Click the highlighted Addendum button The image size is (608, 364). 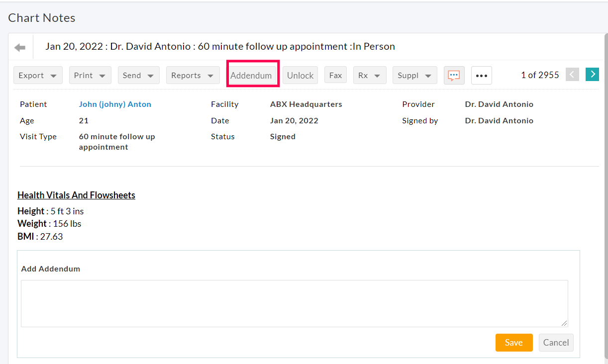pos(252,75)
